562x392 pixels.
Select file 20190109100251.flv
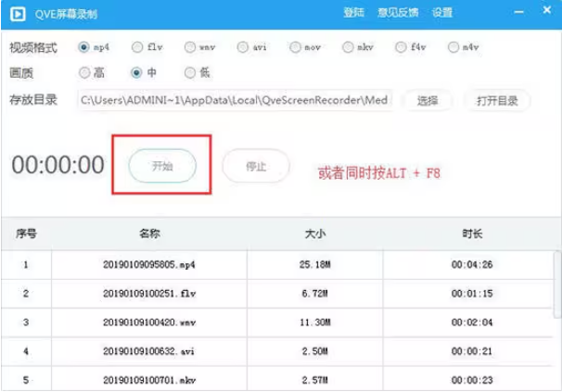coord(149,294)
